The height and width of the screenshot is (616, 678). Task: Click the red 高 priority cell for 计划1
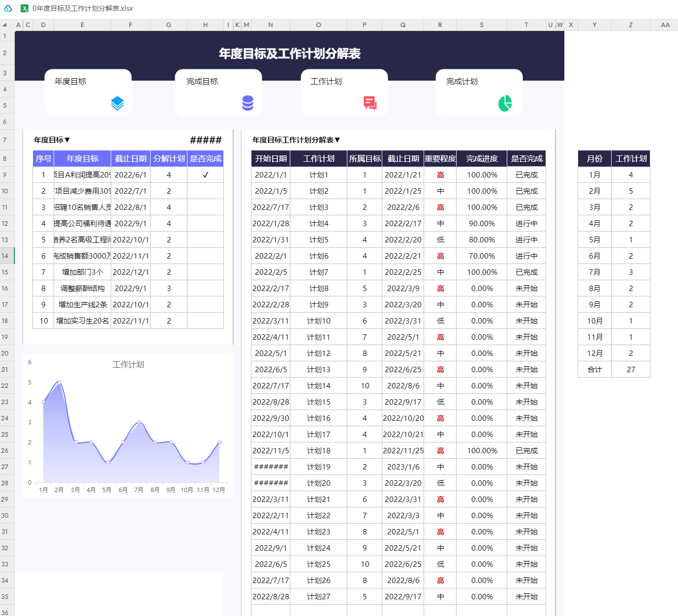pyautogui.click(x=440, y=175)
